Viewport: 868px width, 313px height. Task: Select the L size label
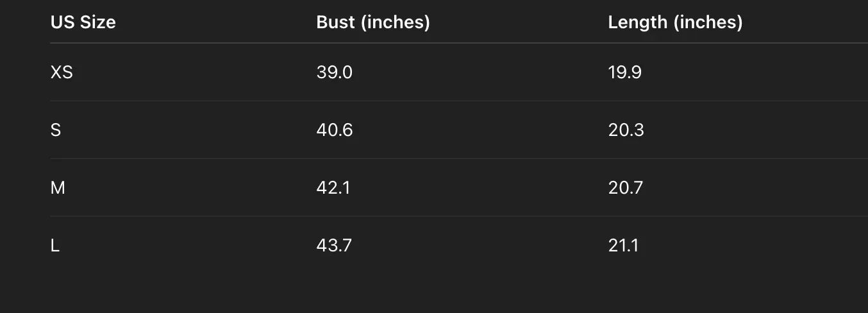point(55,246)
